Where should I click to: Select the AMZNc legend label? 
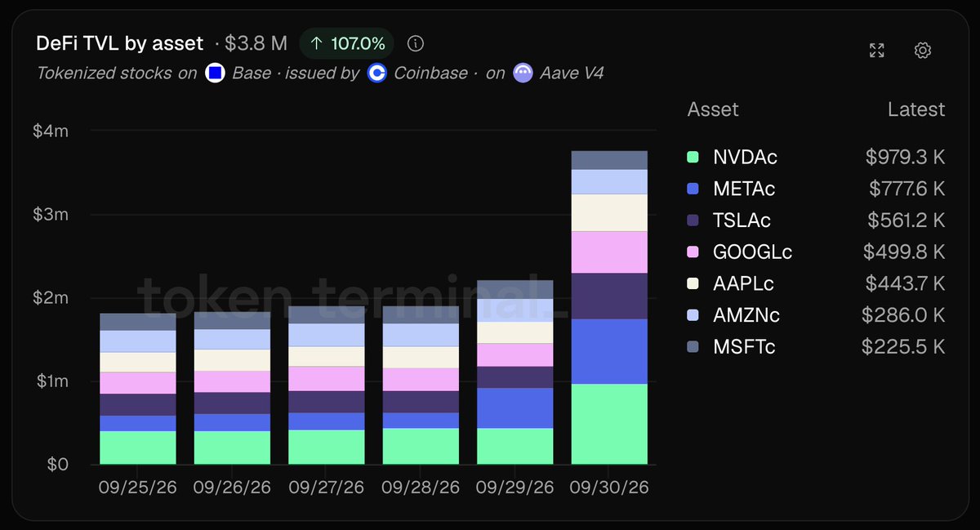click(746, 315)
